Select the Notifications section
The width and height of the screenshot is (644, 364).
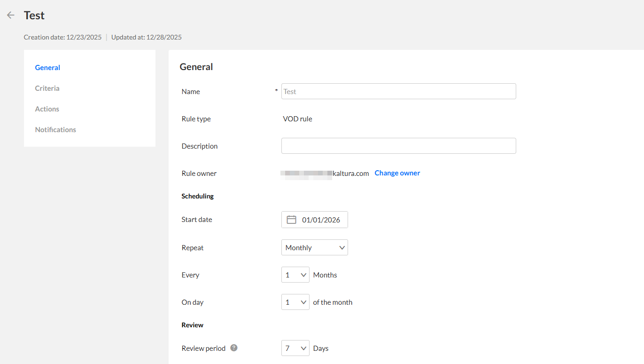55,129
